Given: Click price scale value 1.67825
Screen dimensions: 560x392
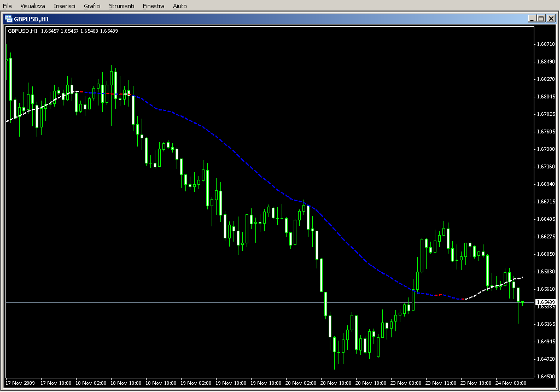Looking at the screenshot, I should (546, 114).
